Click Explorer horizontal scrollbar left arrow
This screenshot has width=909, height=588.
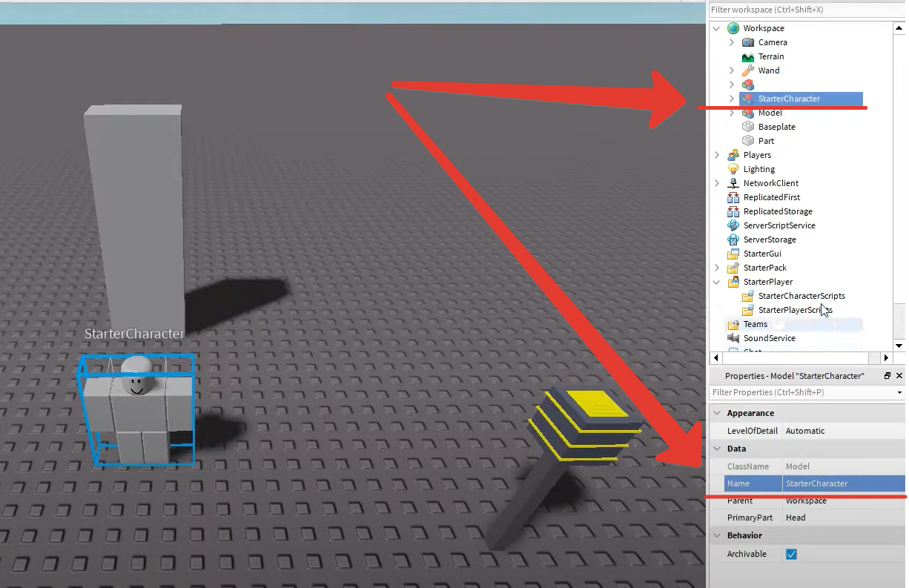pos(715,357)
